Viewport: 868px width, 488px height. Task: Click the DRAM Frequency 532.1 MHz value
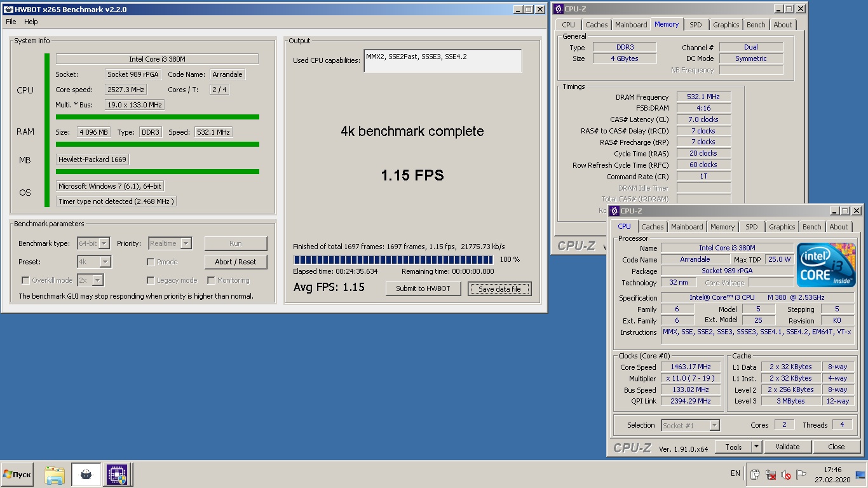703,97
